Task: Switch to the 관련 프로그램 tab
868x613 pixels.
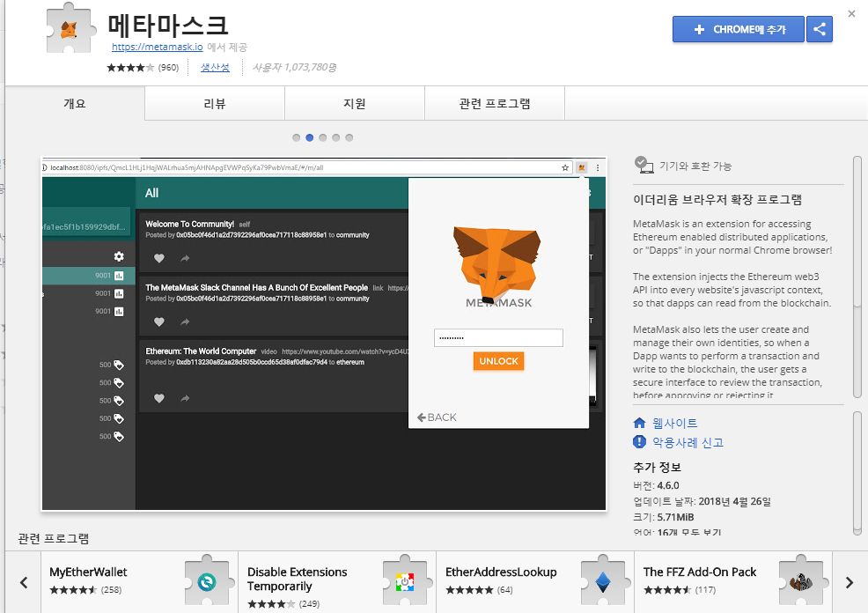Action: coord(494,104)
